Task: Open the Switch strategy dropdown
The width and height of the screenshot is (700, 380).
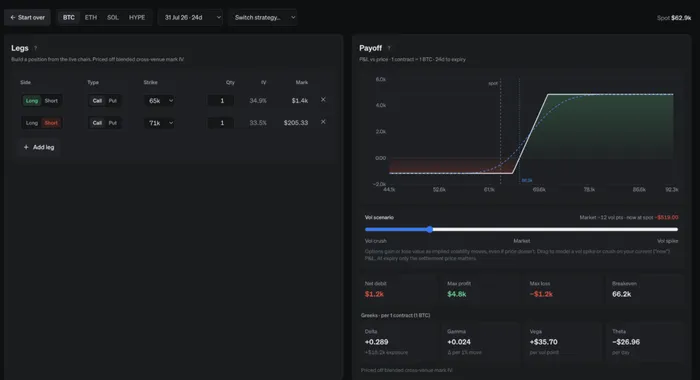Action: pos(263,17)
